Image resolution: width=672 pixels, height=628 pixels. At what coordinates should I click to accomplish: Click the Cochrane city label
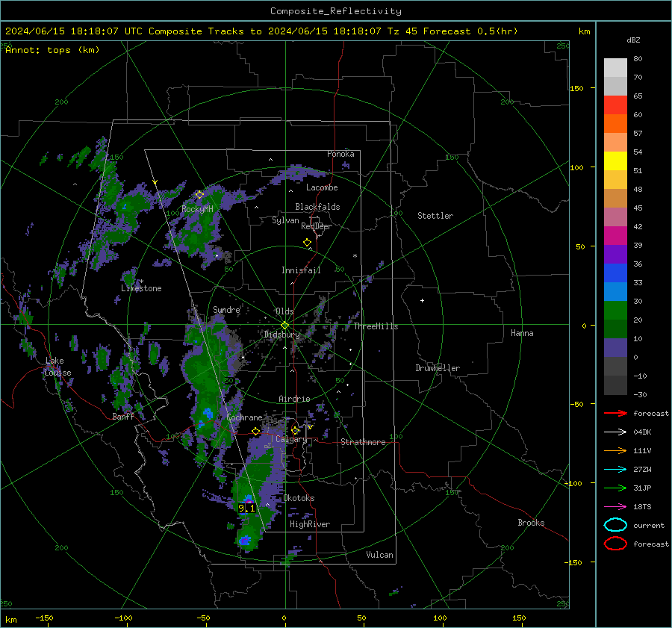pyautogui.click(x=244, y=417)
